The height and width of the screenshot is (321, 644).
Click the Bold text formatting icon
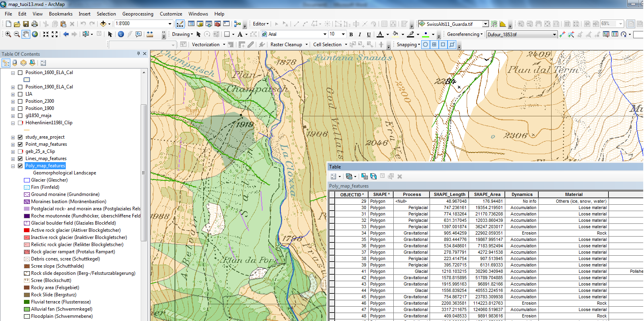tap(351, 34)
